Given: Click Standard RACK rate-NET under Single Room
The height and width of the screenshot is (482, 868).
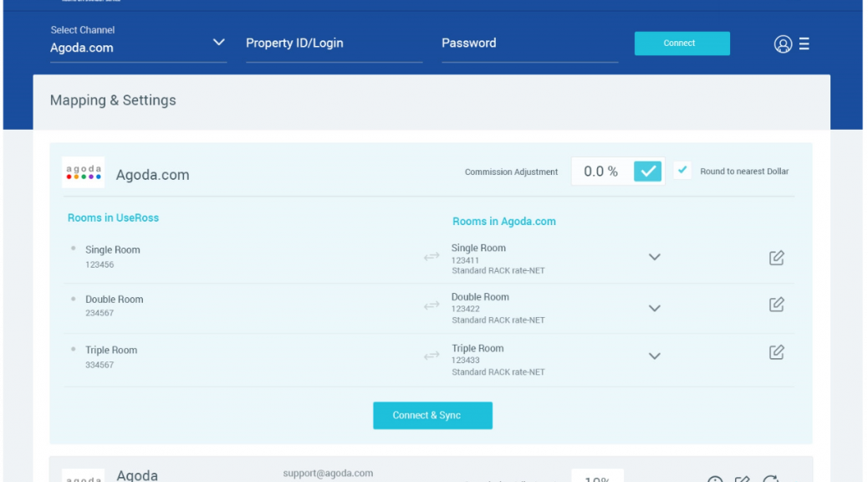Looking at the screenshot, I should 498,271.
